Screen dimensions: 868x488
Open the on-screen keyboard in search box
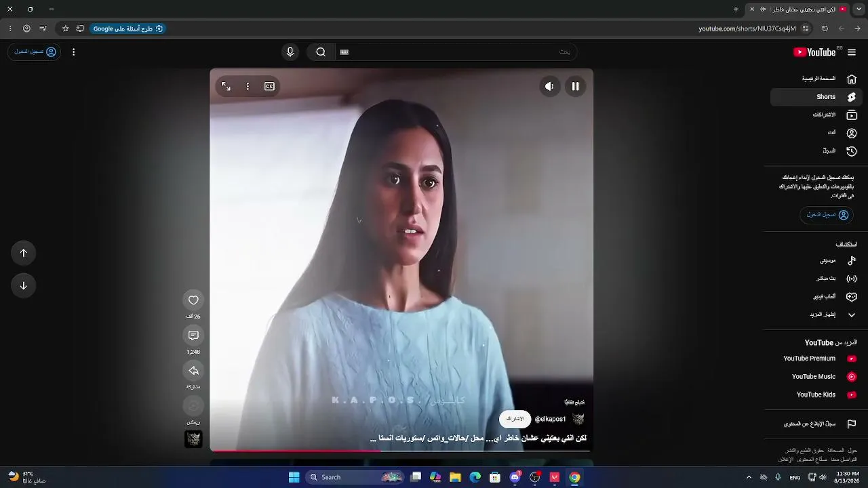[344, 52]
